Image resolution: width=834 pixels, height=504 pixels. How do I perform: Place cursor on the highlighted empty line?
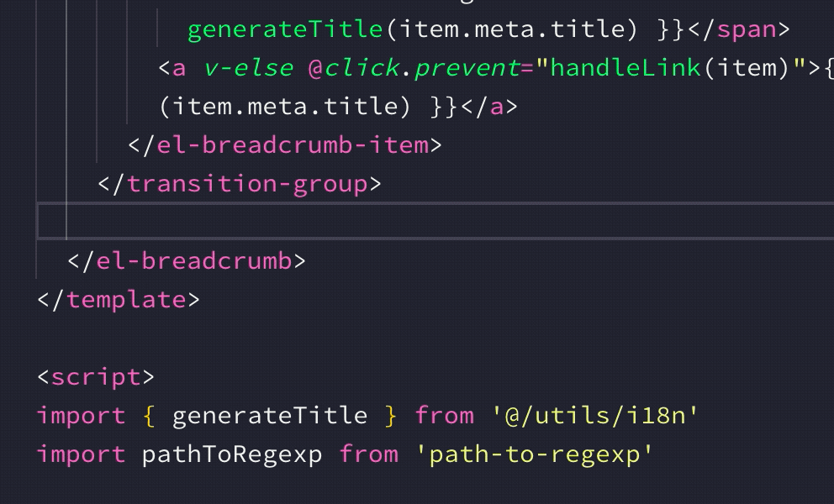(x=435, y=221)
